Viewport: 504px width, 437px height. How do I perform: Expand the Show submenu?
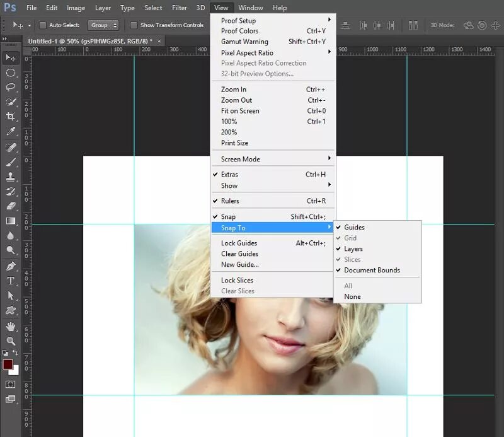(273, 185)
